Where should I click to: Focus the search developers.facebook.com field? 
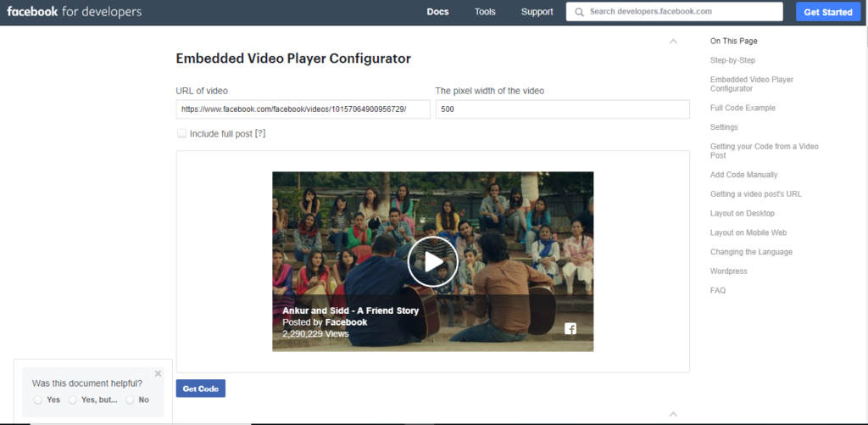tap(674, 12)
